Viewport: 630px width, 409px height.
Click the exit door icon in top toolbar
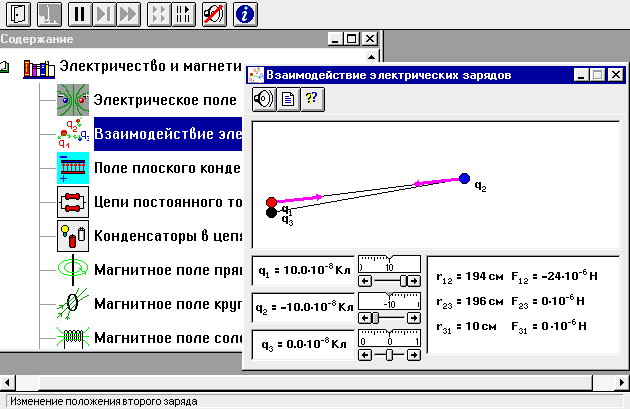coord(18,14)
